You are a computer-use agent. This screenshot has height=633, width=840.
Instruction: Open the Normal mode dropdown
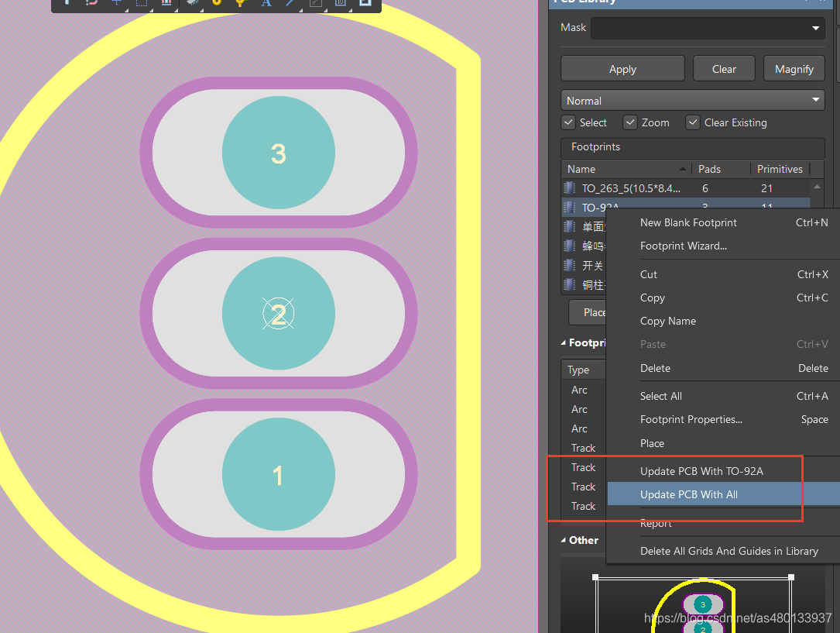pos(815,101)
